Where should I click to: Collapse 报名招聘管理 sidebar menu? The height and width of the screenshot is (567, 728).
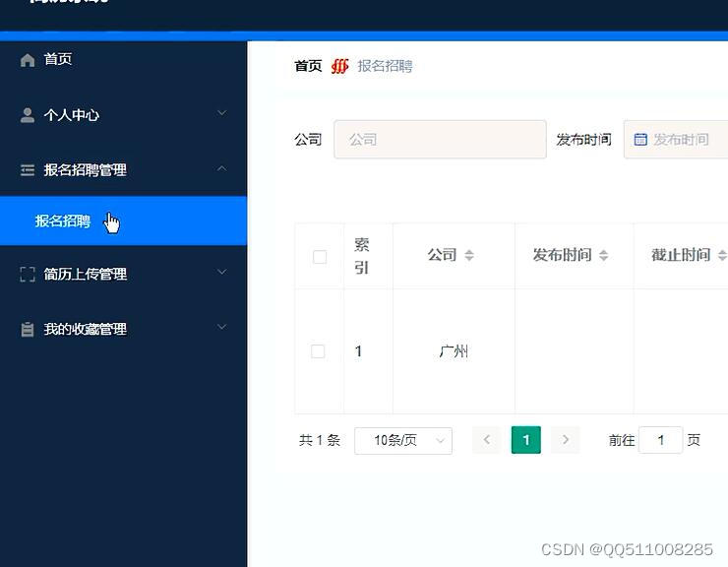[x=123, y=169]
